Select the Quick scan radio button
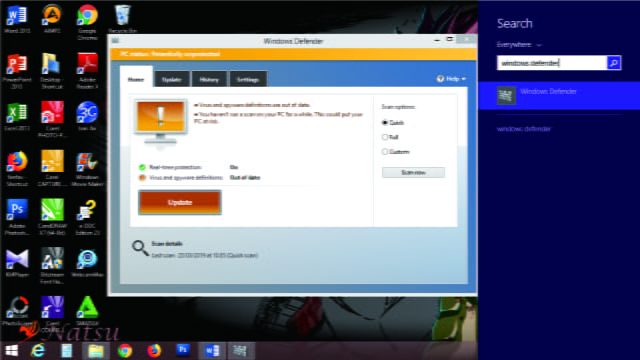This screenshot has height=360, width=640. [384, 122]
